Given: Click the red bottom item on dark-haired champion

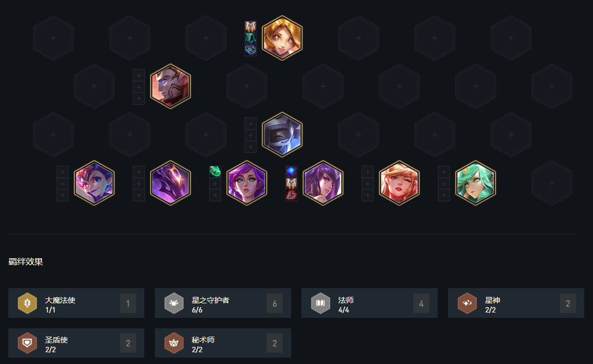Looking at the screenshot, I should pyautogui.click(x=291, y=195).
